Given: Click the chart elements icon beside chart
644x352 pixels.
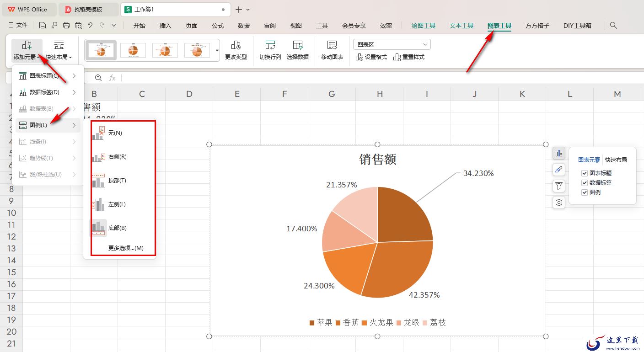Looking at the screenshot, I should [x=558, y=153].
